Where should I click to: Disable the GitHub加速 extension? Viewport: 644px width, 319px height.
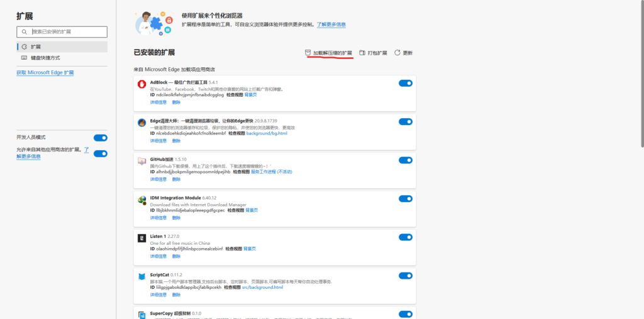(x=406, y=160)
